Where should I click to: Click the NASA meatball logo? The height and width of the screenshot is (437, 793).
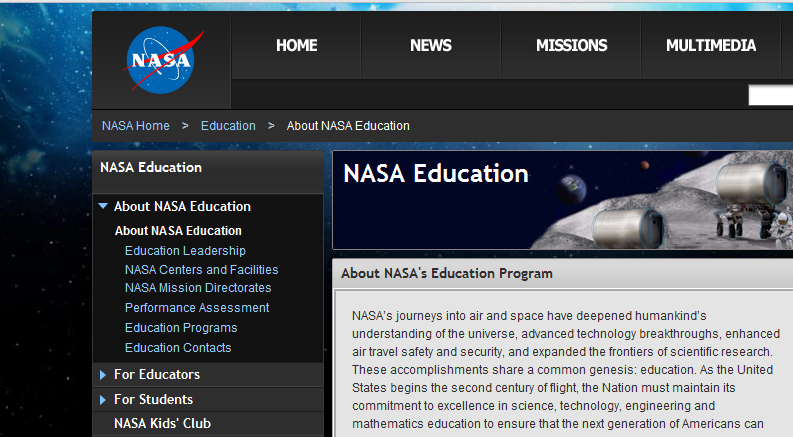click(162, 60)
